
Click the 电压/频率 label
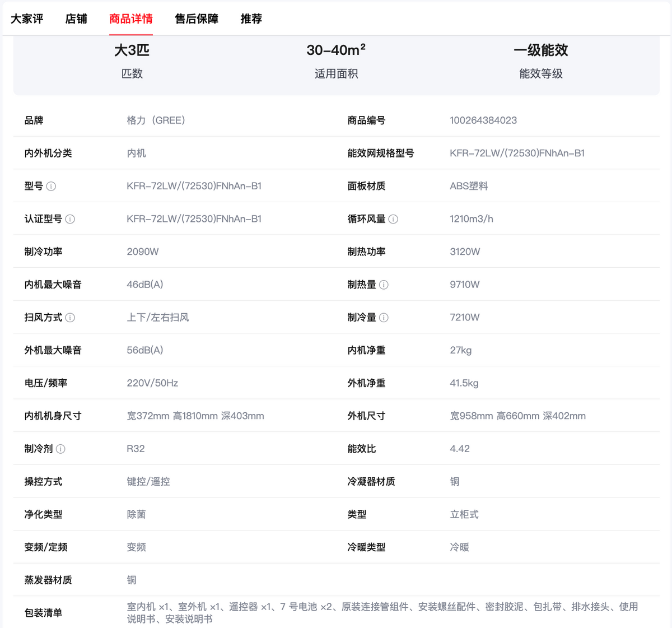[46, 383]
